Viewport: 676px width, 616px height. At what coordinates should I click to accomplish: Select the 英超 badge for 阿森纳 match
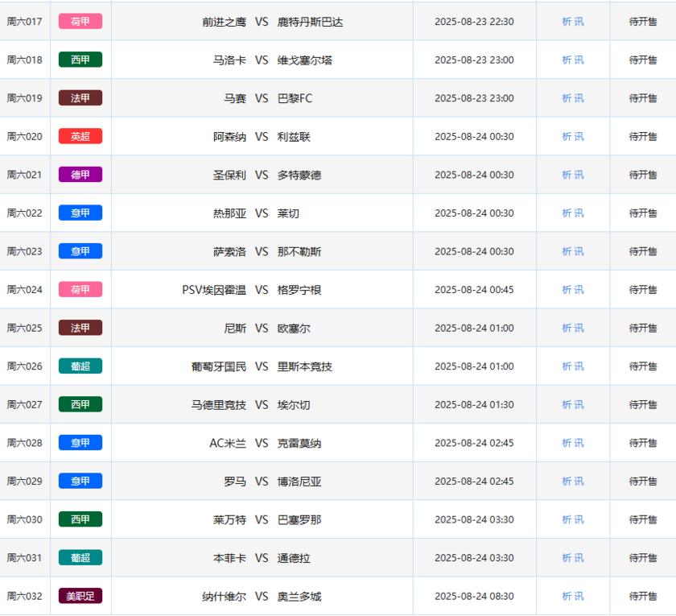[x=80, y=137]
